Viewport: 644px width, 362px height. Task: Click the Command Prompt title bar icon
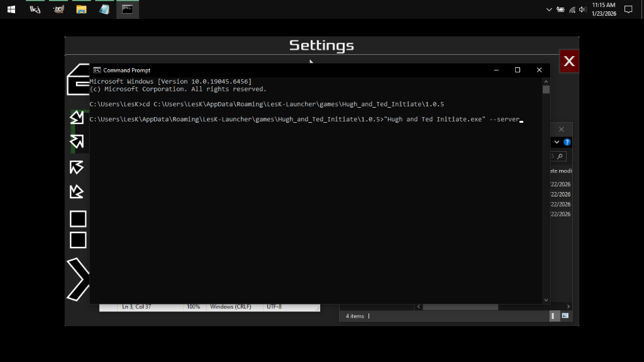pos(97,70)
